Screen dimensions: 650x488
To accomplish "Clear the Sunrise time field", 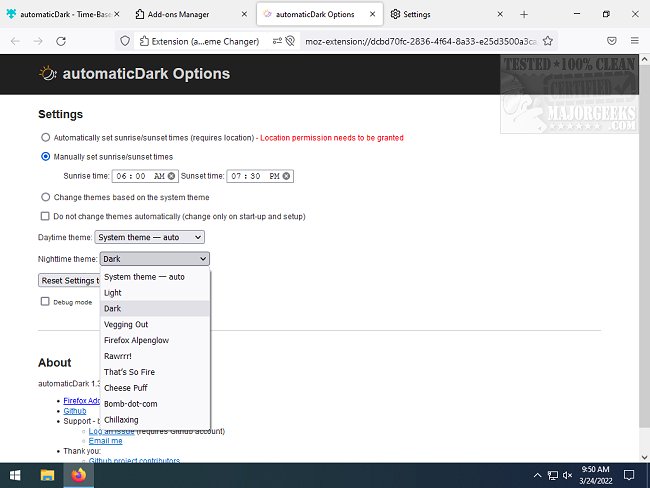I will (x=171, y=176).
